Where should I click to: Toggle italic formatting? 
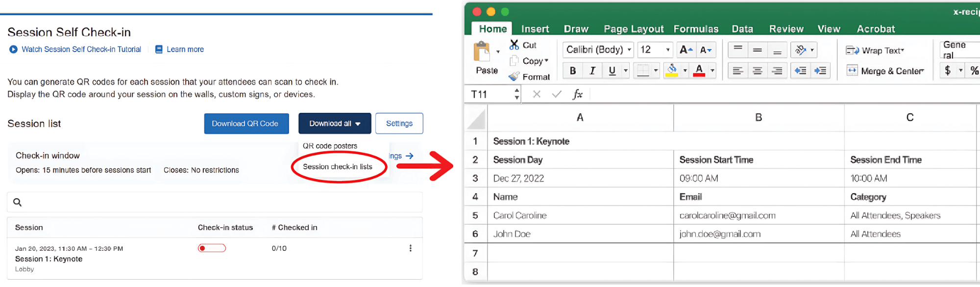[592, 71]
